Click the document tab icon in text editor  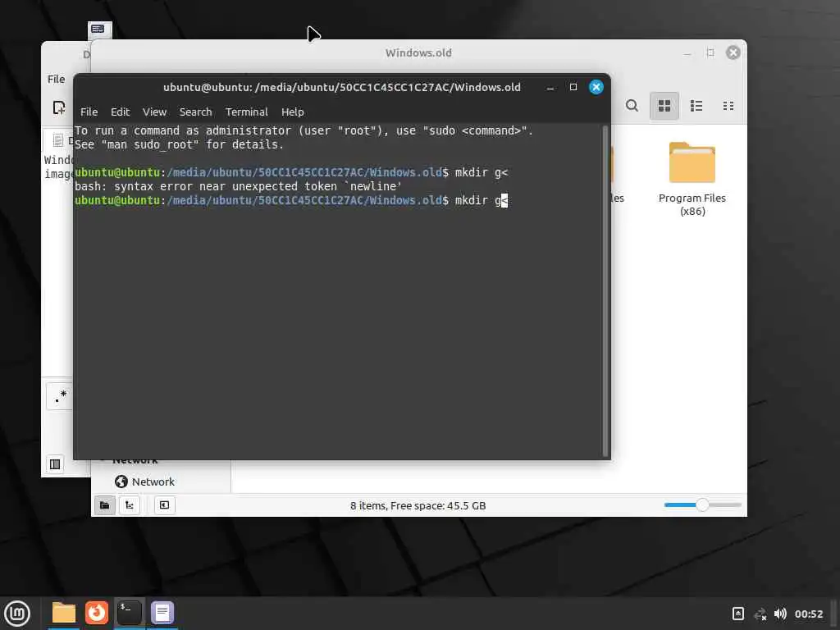pyautogui.click(x=58, y=140)
